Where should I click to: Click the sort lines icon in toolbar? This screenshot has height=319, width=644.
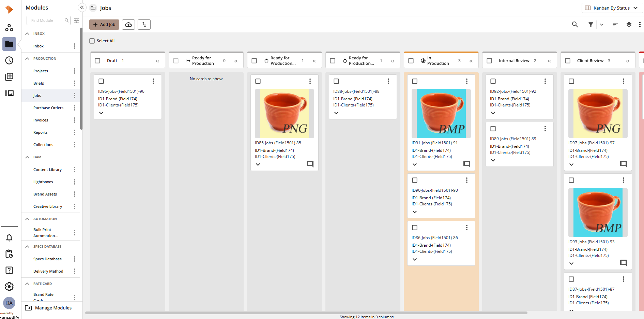click(x=615, y=25)
